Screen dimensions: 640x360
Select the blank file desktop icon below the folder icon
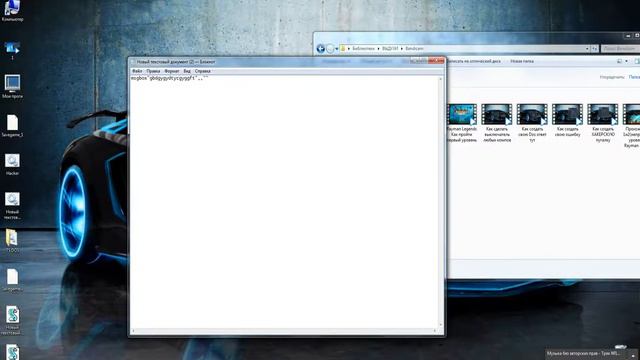(x=12, y=280)
